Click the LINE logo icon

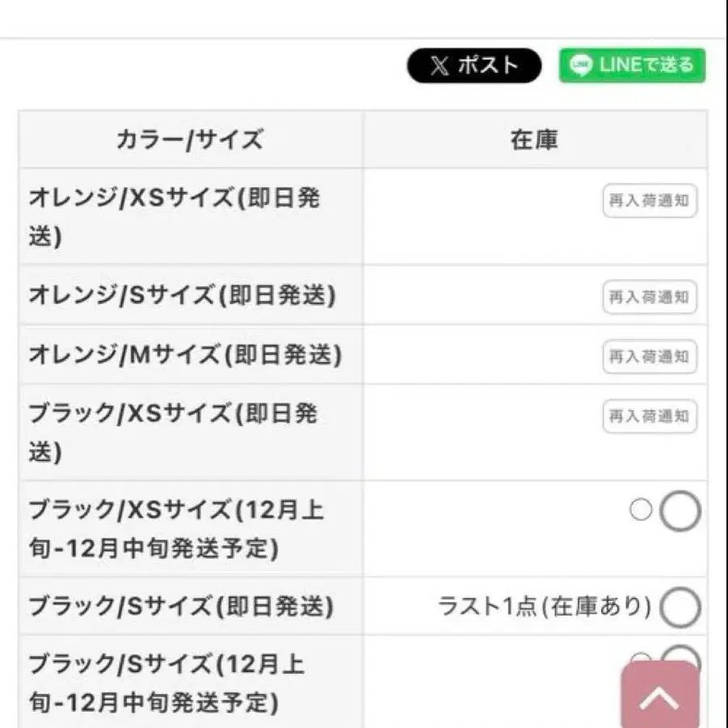(581, 66)
